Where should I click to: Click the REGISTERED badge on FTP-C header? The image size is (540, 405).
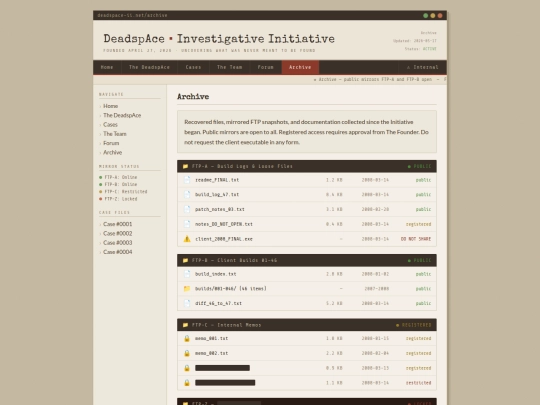(x=414, y=325)
